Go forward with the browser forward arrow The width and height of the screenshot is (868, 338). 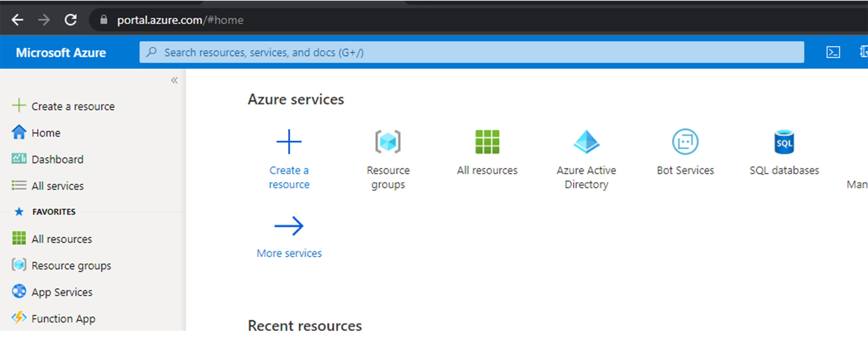tap(44, 20)
